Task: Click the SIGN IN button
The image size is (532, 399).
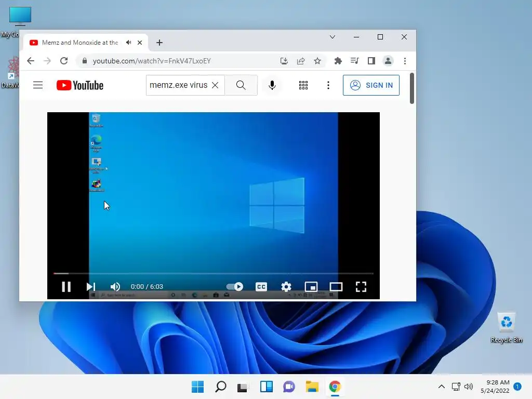Action: pos(371,85)
